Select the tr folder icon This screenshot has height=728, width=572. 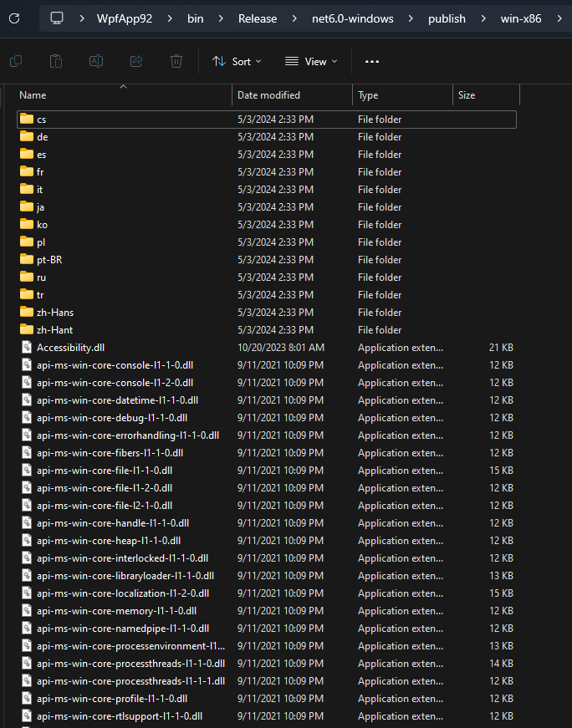[x=27, y=294]
